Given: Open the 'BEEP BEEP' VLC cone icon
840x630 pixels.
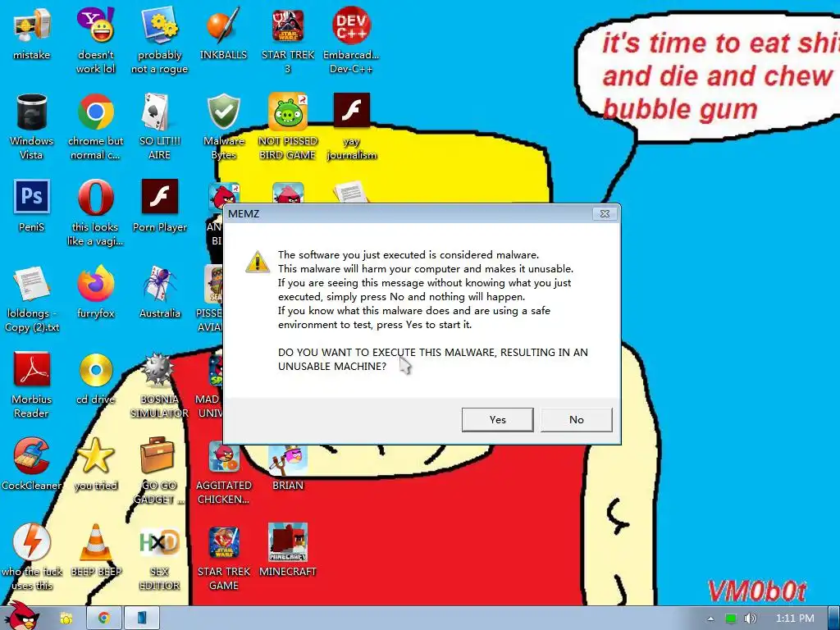Looking at the screenshot, I should (x=95, y=550).
